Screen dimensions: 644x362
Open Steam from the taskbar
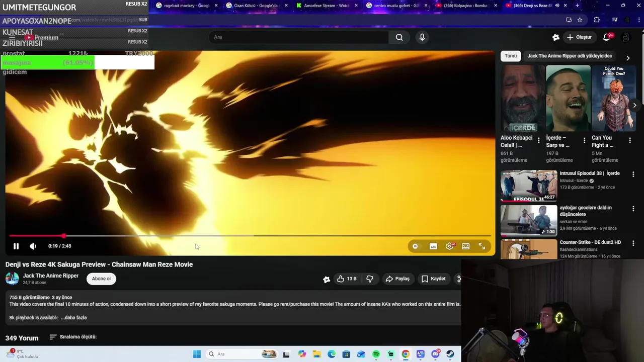[450, 354]
